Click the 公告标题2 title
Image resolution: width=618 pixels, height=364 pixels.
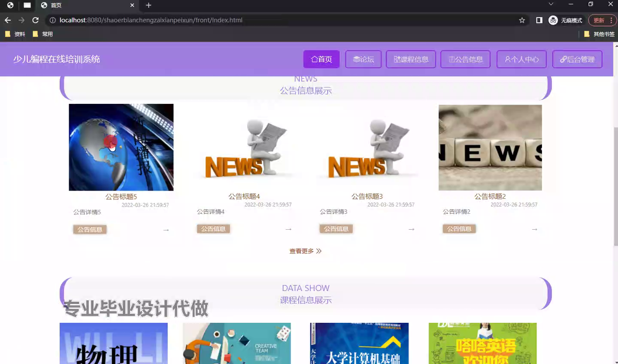coord(490,196)
